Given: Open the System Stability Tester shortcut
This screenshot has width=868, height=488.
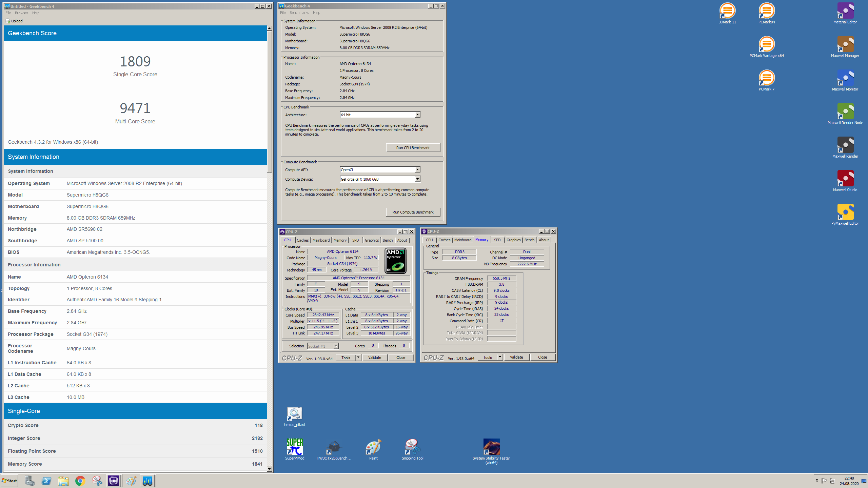Looking at the screenshot, I should [x=491, y=452].
